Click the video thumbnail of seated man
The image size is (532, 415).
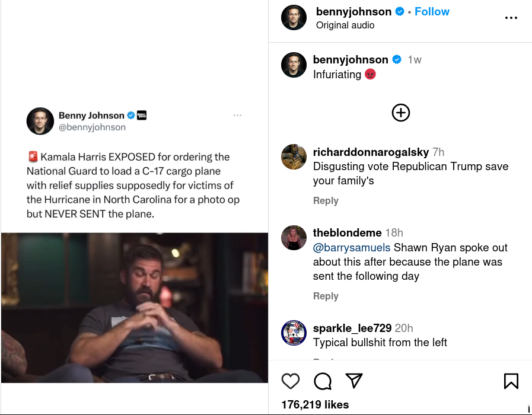(135, 307)
